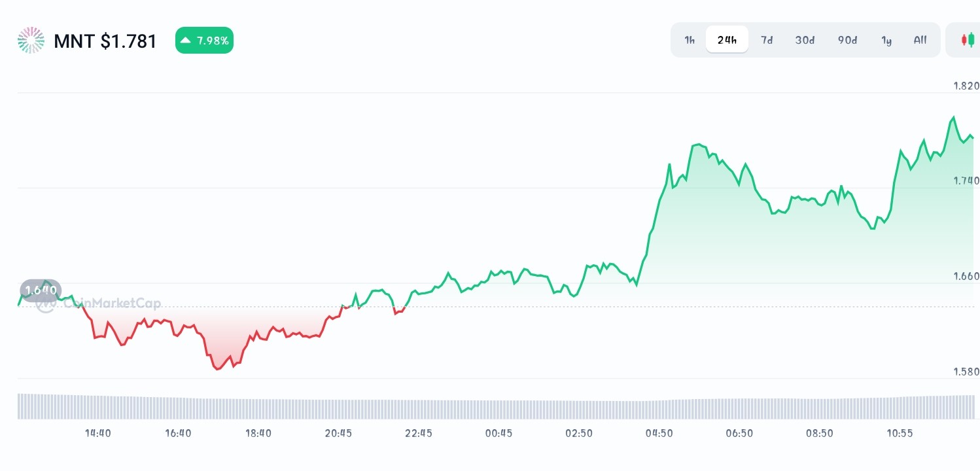Click the volume bars strip below chart
Viewport: 980px width, 471px height.
(x=496, y=406)
